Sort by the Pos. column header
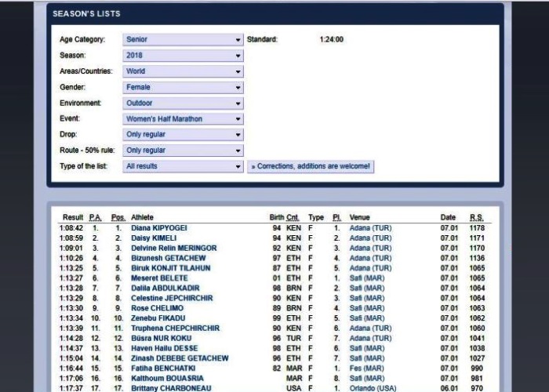 (118, 217)
